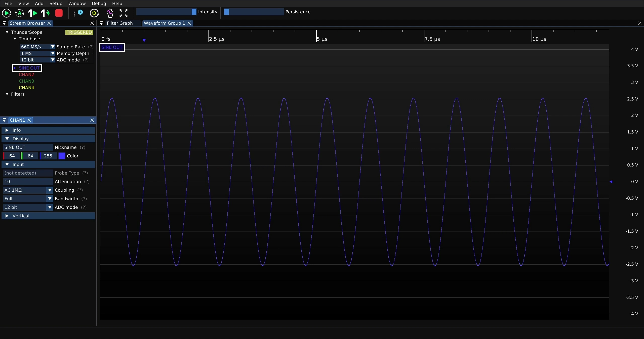Select CHAN4 in the stream tree

pyautogui.click(x=26, y=88)
